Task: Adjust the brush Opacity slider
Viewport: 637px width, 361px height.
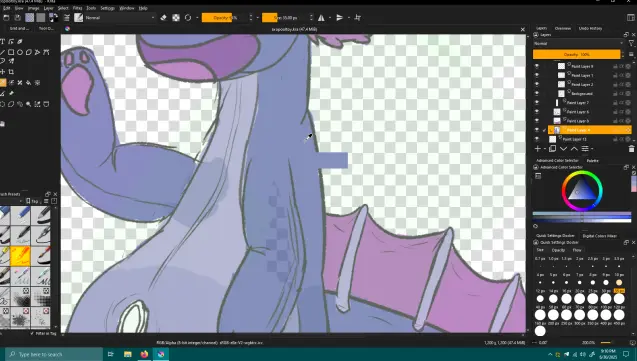Action: (225, 17)
